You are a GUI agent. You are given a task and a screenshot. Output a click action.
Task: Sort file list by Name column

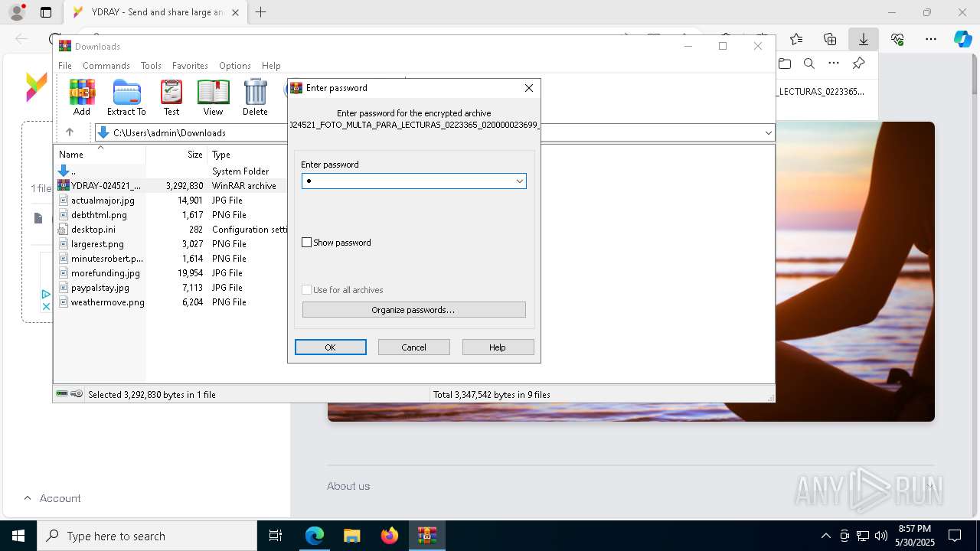tap(100, 155)
